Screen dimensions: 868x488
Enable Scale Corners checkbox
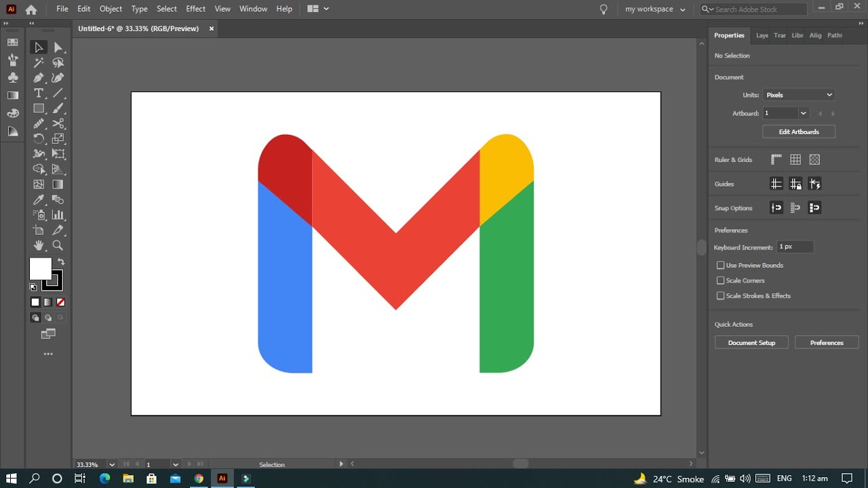721,281
